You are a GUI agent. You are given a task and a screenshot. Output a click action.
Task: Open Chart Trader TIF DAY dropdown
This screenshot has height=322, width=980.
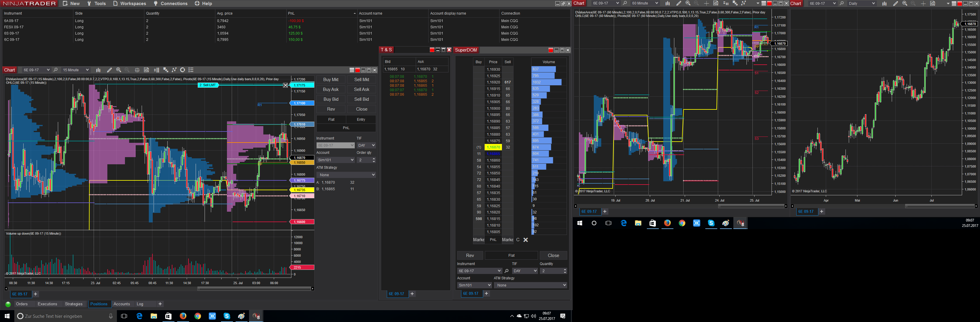pos(366,145)
